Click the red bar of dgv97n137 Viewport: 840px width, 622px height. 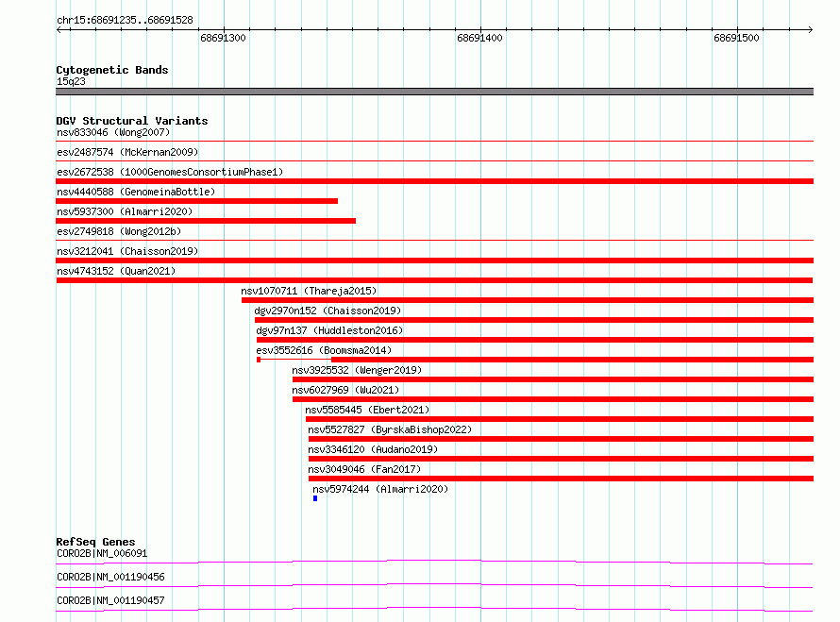point(535,340)
